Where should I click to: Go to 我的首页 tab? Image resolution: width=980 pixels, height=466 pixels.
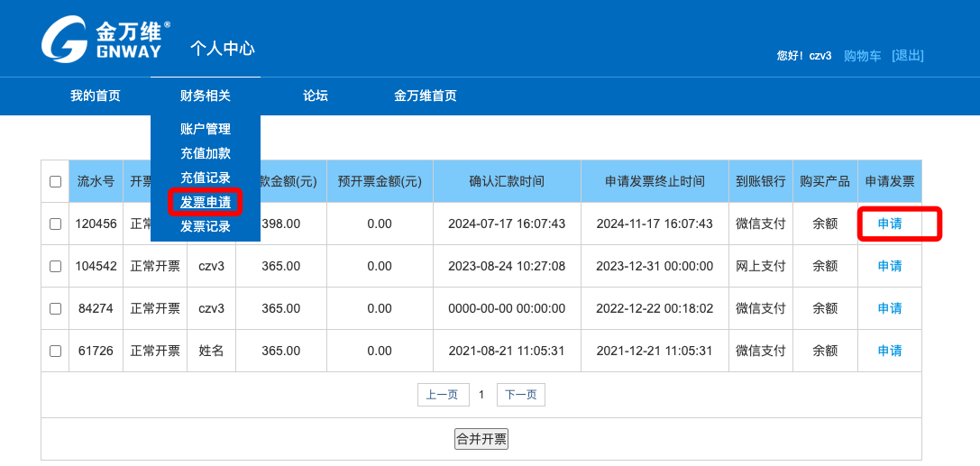click(96, 96)
